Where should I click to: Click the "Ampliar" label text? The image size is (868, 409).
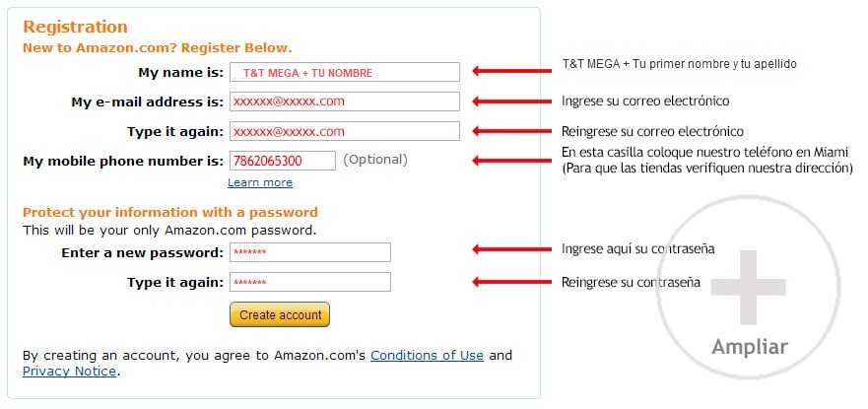[x=750, y=347]
